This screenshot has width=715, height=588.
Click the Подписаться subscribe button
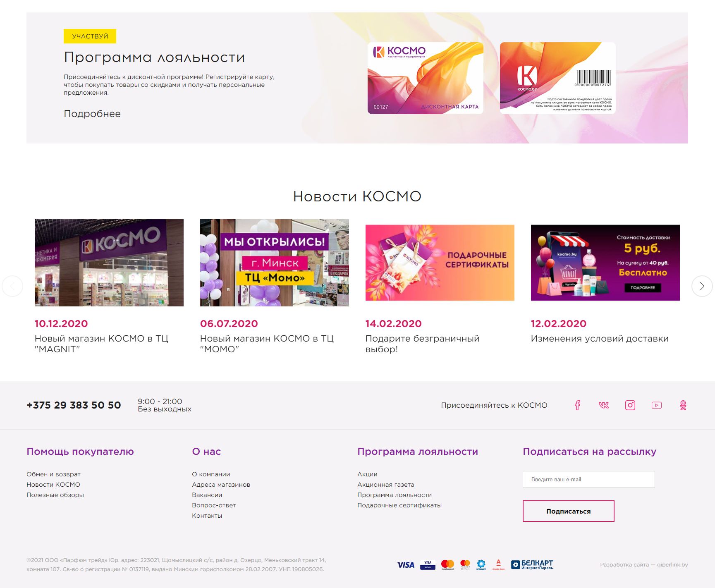coord(569,511)
